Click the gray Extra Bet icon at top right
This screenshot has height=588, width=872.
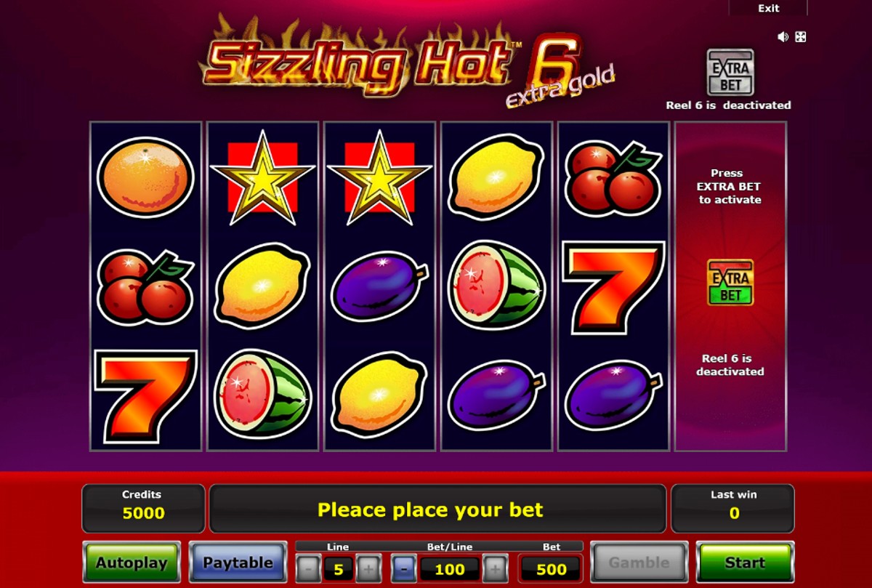[x=730, y=73]
